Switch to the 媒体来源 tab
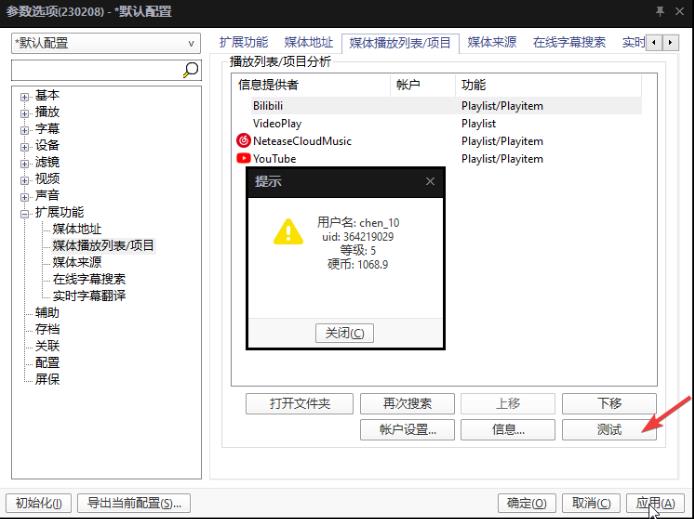Image resolution: width=694 pixels, height=519 pixels. point(492,42)
